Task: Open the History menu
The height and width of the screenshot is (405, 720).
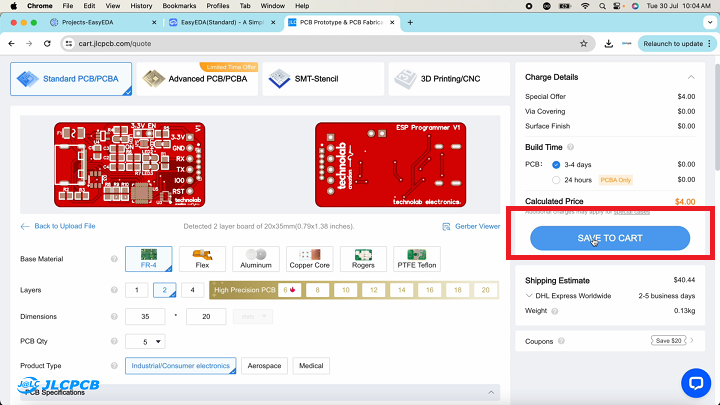Action: [x=141, y=6]
